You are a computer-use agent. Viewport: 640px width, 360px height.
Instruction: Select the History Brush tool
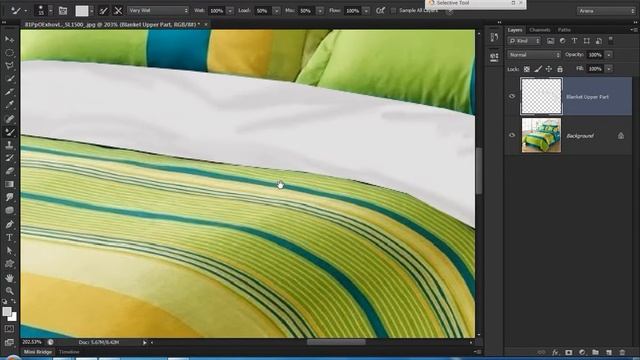click(9, 158)
